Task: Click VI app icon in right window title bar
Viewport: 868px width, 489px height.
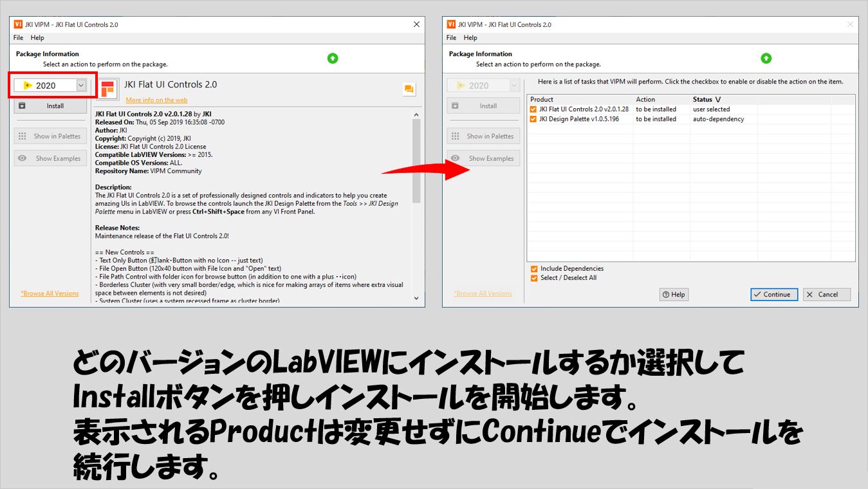Action: 451,24
